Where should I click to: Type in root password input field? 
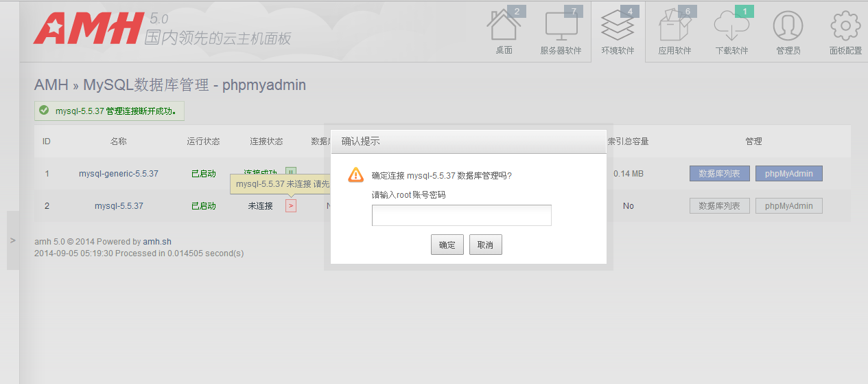point(461,215)
